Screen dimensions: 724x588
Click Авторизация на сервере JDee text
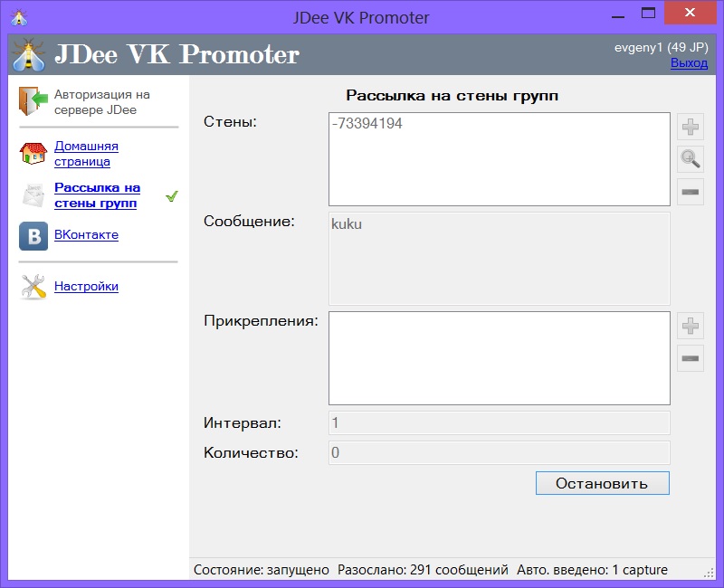click(102, 102)
